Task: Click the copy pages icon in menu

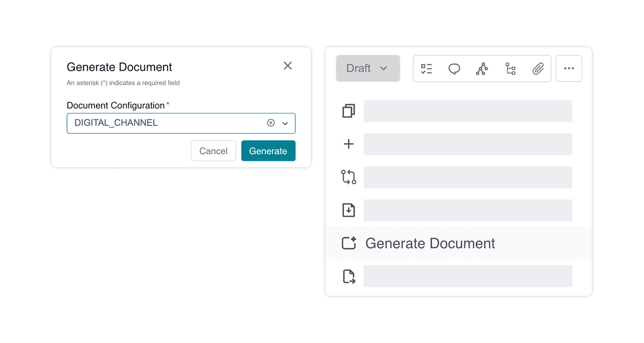Action: point(349,111)
